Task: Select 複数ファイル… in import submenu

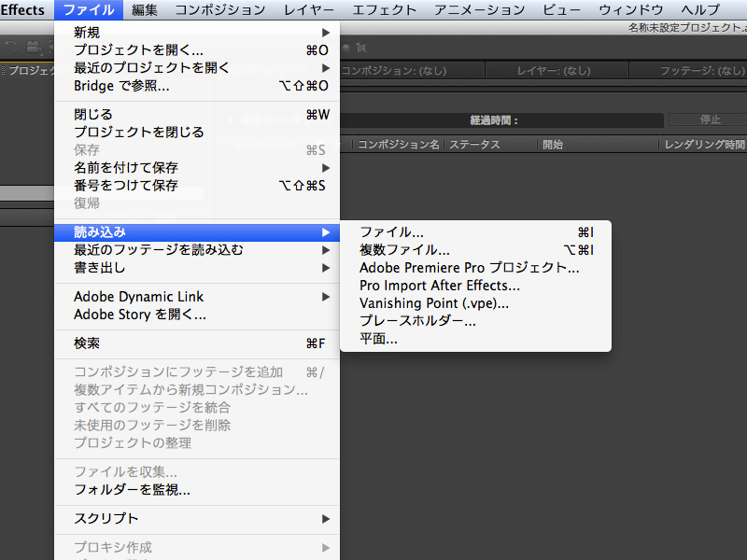Action: (x=475, y=250)
